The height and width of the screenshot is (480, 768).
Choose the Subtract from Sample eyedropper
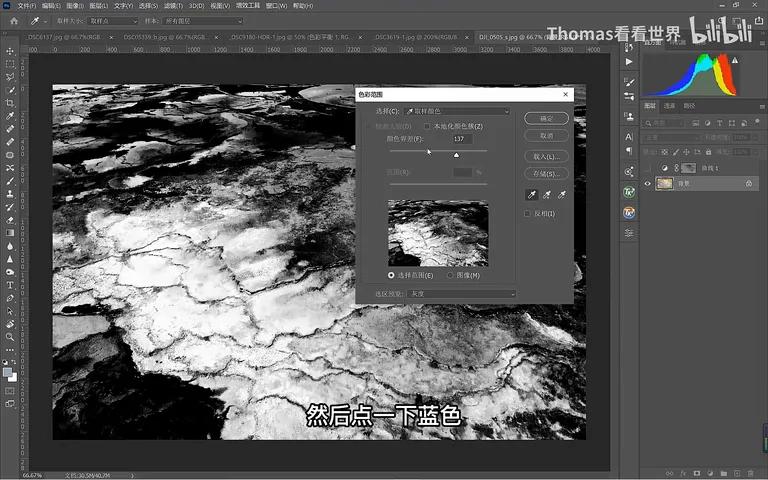[x=562, y=195]
